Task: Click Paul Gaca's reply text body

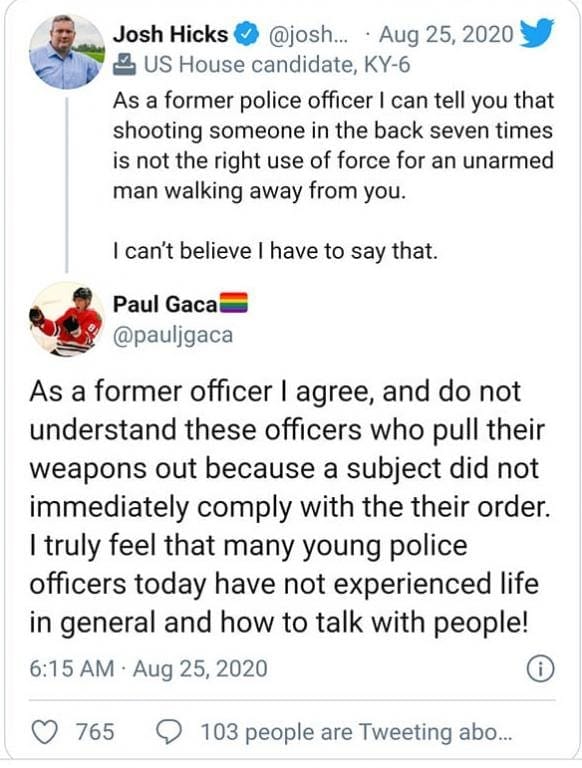Action: (290, 507)
